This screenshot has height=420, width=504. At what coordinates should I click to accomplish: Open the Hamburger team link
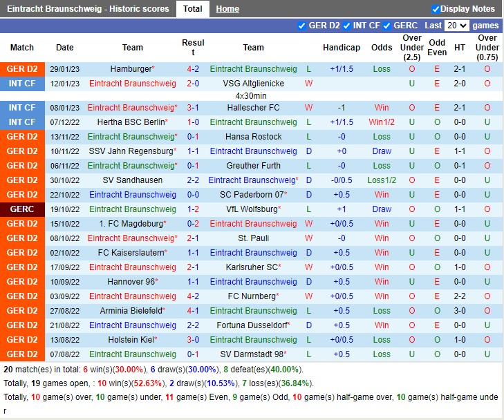coord(131,69)
